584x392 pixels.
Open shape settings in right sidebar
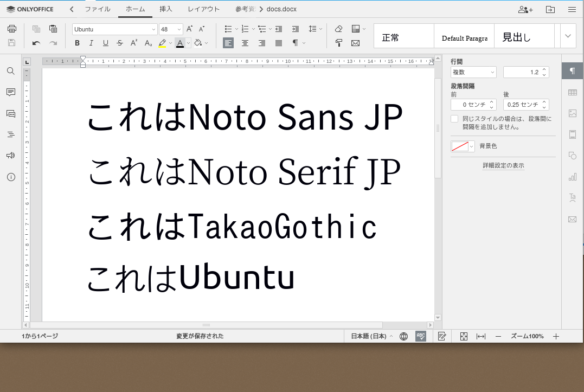tap(573, 156)
